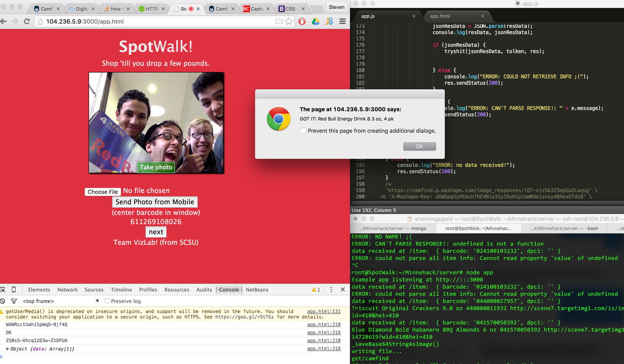Viewport: 624px width, 364px height.
Task: Select the mongo tab in the terminal
Action: (x=392, y=228)
